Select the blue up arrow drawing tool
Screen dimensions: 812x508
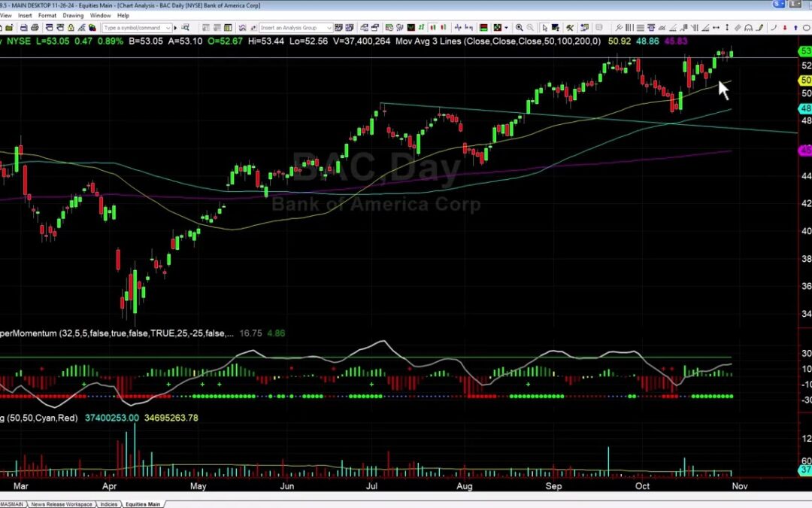795,27
